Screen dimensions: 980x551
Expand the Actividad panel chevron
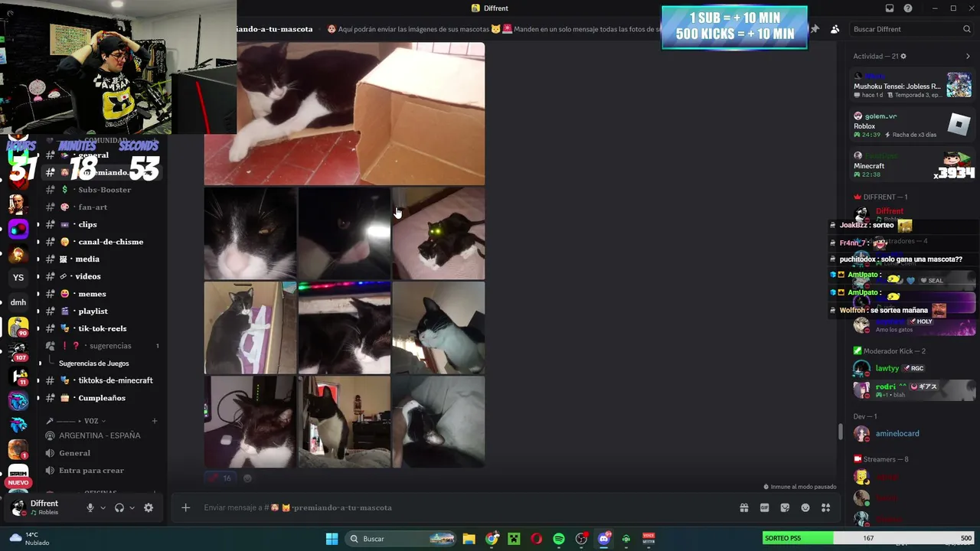968,56
